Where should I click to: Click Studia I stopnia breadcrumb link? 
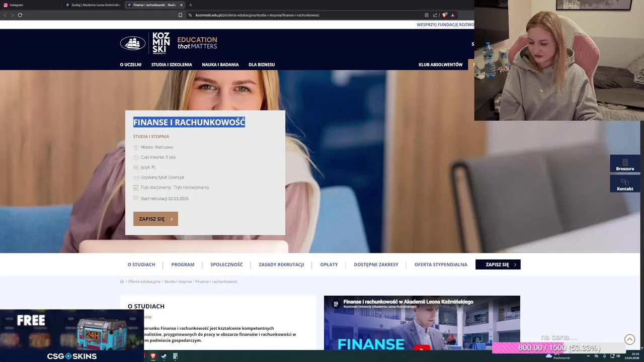click(x=178, y=282)
